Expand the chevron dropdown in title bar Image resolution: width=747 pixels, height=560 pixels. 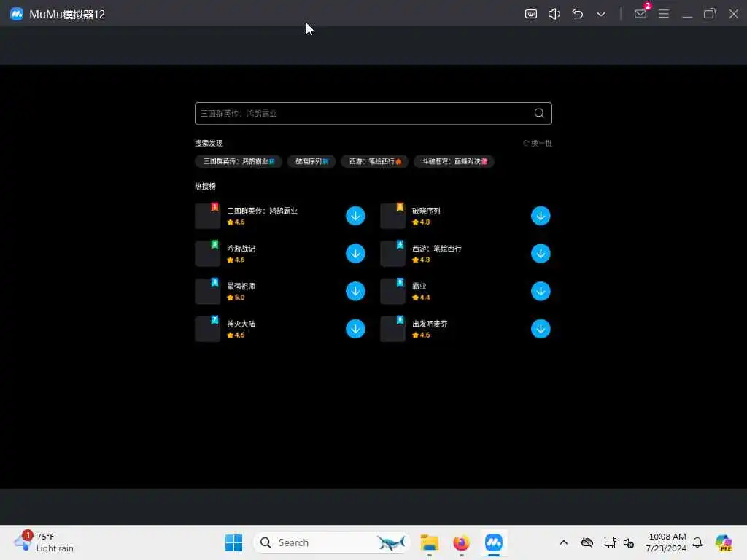coord(601,15)
